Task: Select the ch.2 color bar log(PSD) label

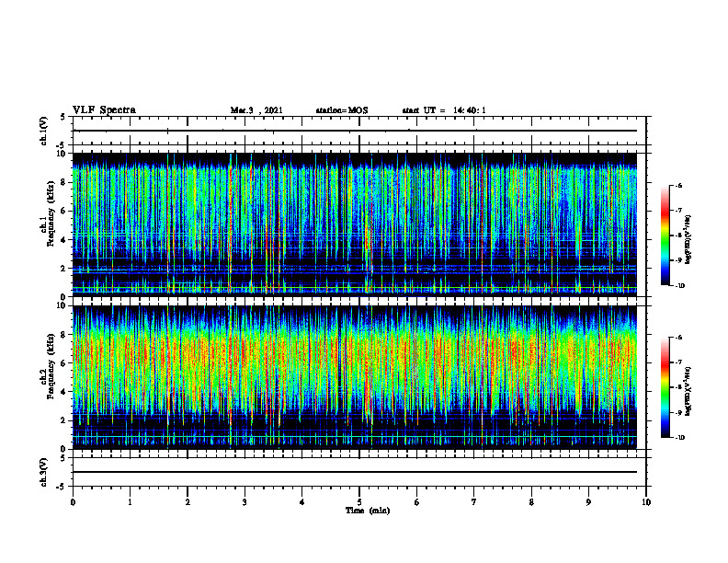Action: [x=688, y=390]
